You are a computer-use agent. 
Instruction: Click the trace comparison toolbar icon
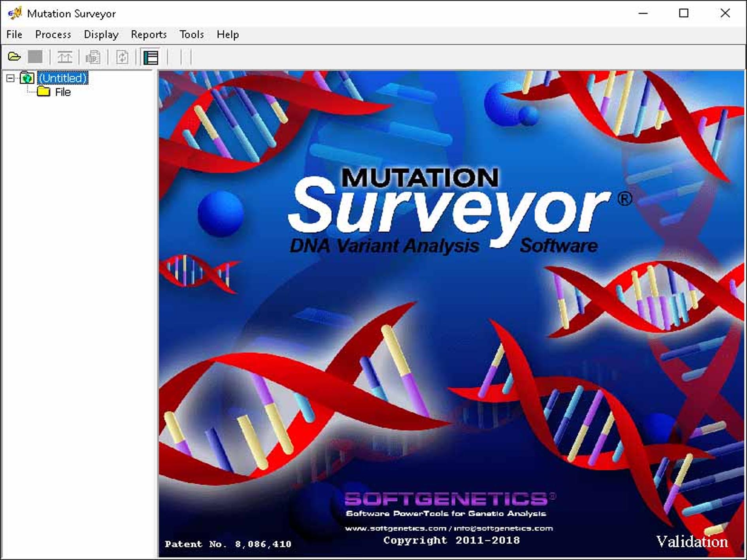click(x=65, y=57)
